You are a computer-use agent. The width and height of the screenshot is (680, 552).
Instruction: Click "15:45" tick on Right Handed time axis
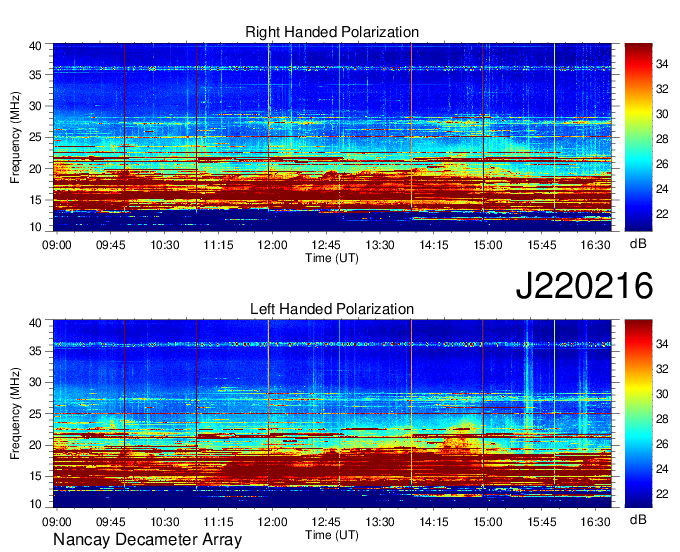coord(542,245)
